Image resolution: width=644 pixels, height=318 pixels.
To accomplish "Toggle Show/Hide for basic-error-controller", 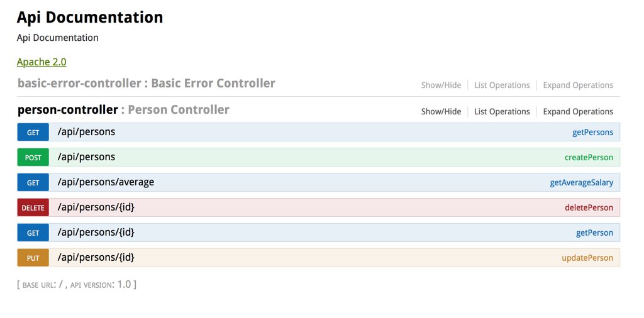I will tap(441, 85).
